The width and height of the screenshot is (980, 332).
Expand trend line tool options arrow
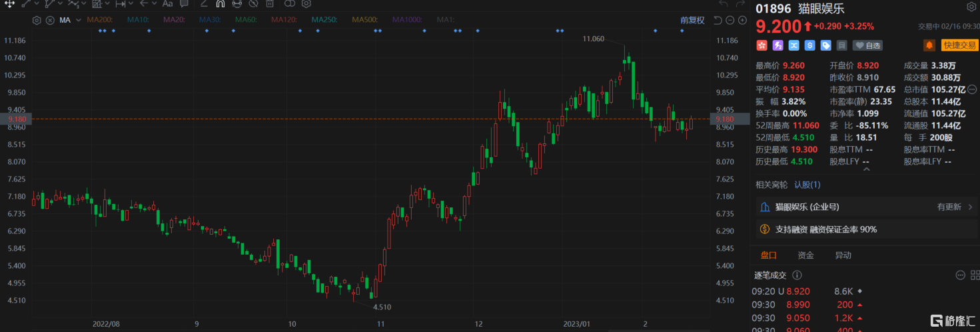coord(37,3)
